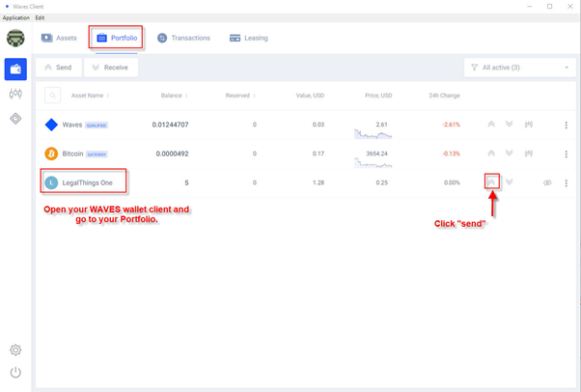This screenshot has height=392, width=581.
Task: Open three-dot menu in Waves row
Action: coord(566,125)
